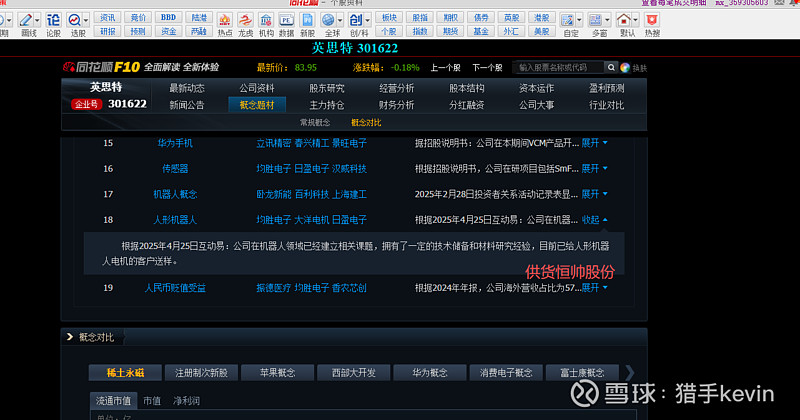Go to 上一个股 previous stock
The width and height of the screenshot is (800, 420).
(445, 67)
